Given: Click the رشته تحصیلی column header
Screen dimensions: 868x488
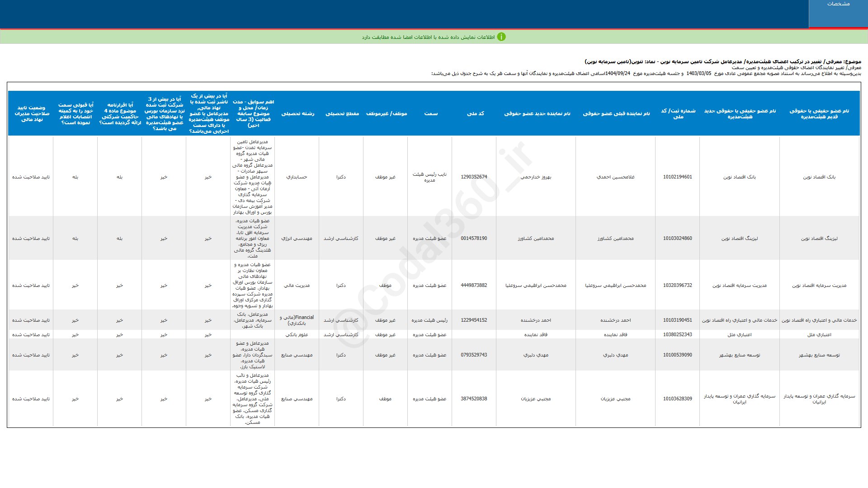Looking at the screenshot, I should pos(297,113).
